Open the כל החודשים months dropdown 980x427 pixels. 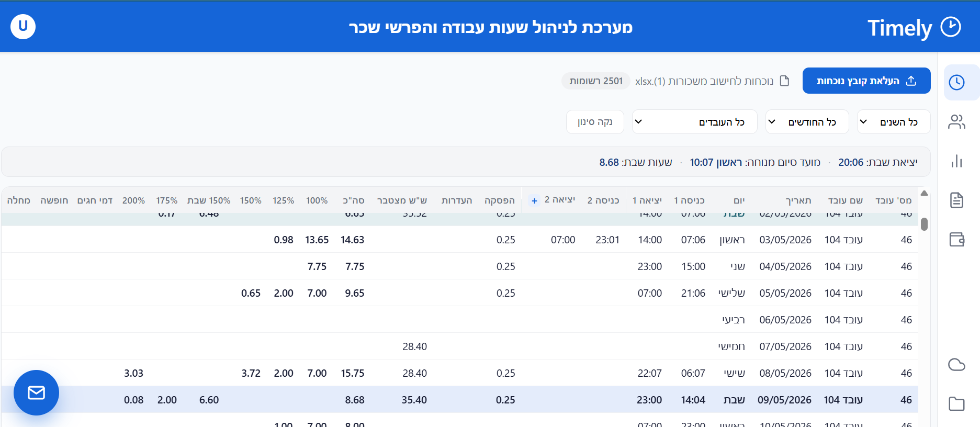807,122
